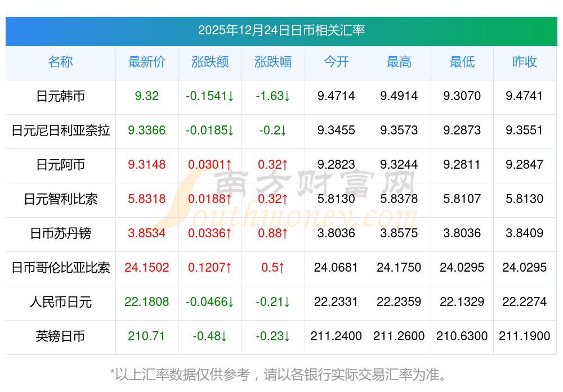Click change percent -0.23↓
The image size is (563, 392).
click(x=273, y=336)
